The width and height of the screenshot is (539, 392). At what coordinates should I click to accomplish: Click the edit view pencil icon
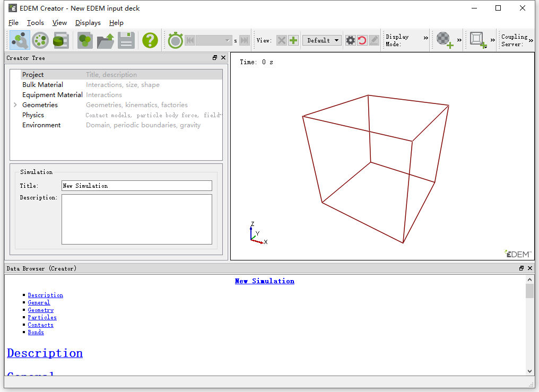pyautogui.click(x=373, y=40)
